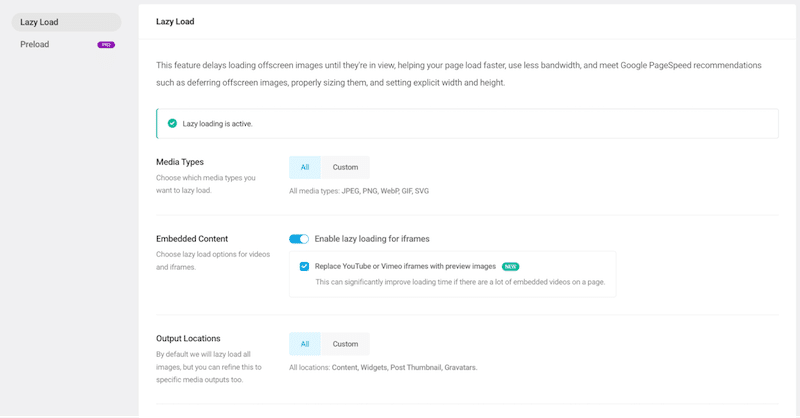
Task: Uncheck Replace YouTube or Vimeo iframes checkbox
Action: (x=304, y=267)
